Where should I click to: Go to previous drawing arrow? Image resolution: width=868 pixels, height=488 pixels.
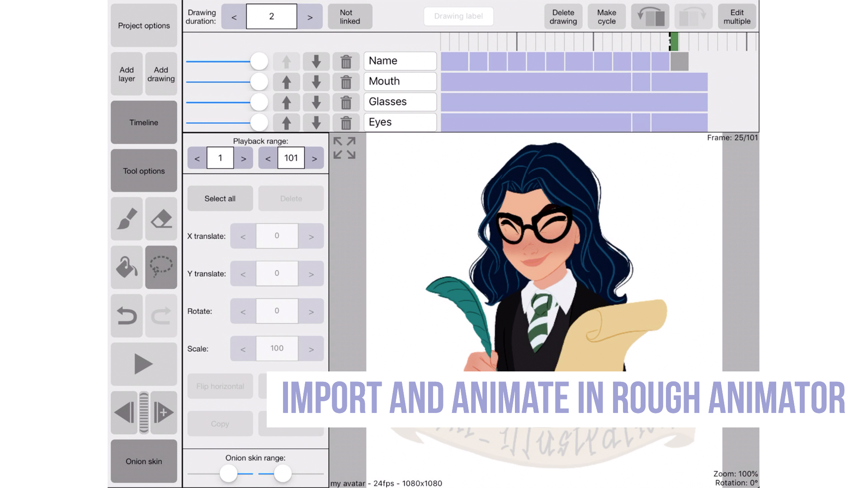pyautogui.click(x=124, y=413)
